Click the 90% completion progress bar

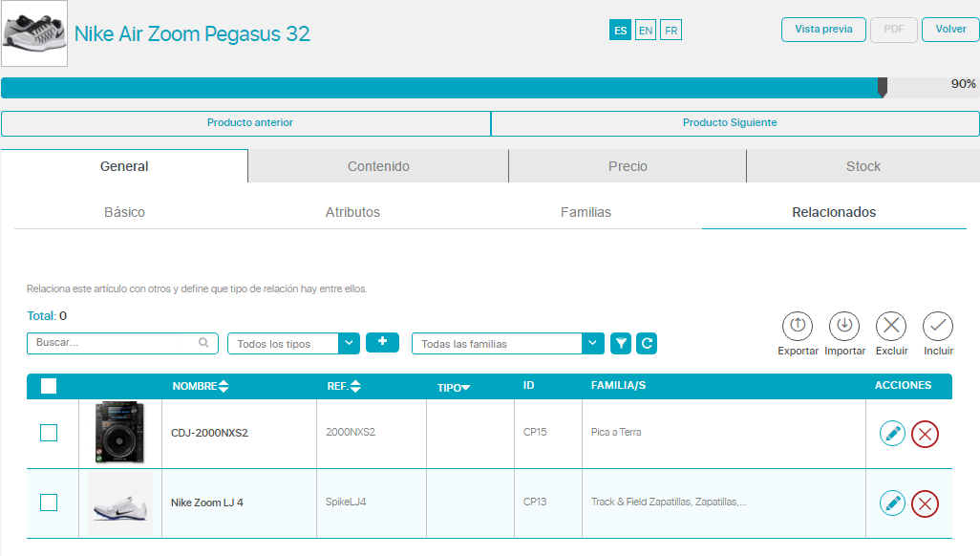(490, 88)
